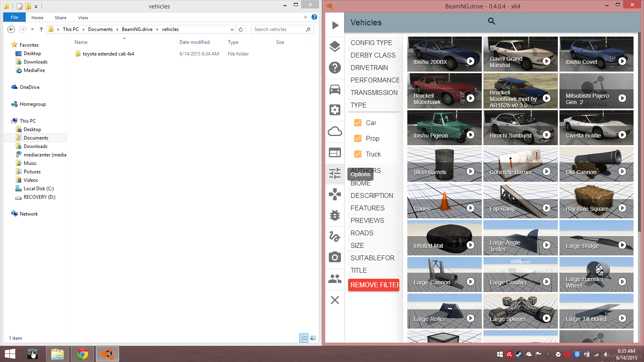Click Explorer Up one level arrow
The width and height of the screenshot is (644, 362).
pos(41,29)
